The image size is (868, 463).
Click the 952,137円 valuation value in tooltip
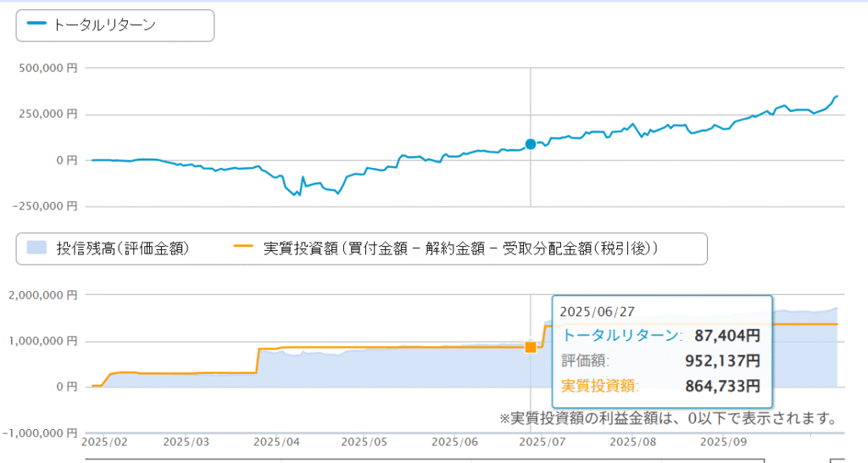pyautogui.click(x=722, y=361)
